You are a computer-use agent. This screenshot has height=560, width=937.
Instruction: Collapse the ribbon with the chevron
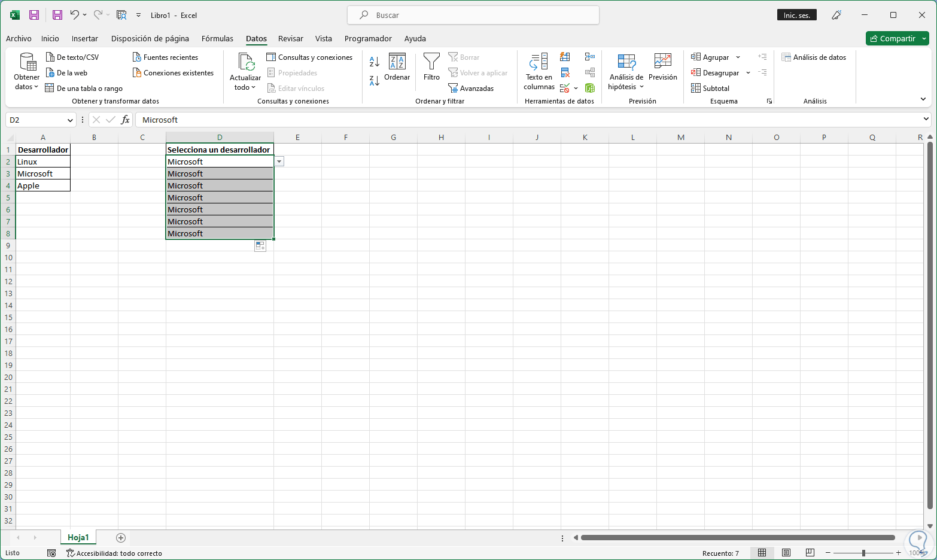coord(923,99)
